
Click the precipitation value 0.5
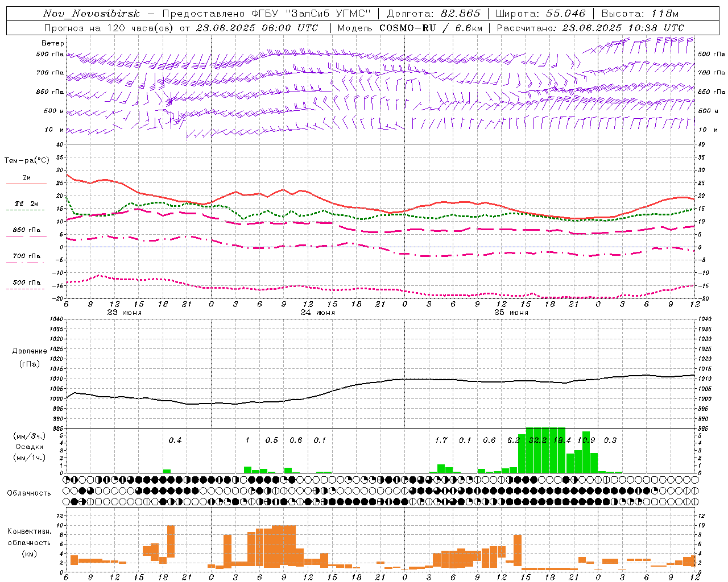pyautogui.click(x=271, y=440)
